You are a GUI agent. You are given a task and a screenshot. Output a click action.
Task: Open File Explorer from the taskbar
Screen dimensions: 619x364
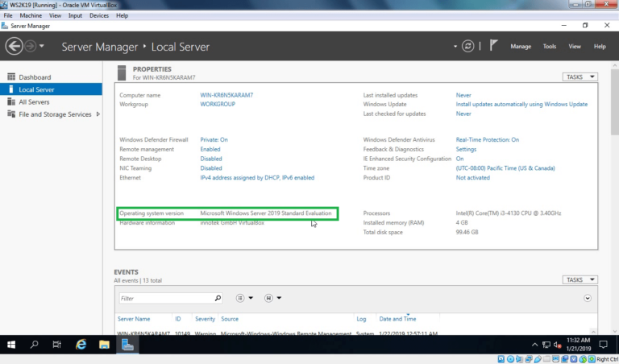pyautogui.click(x=104, y=345)
